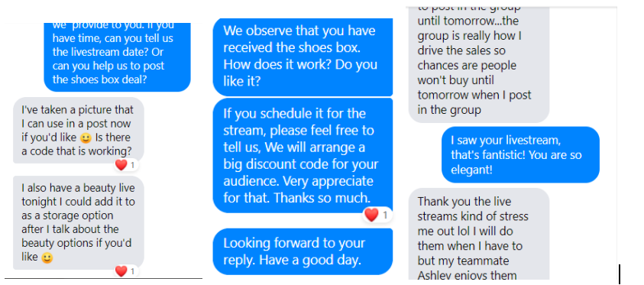The width and height of the screenshot is (644, 285).
Task: Click heart reaction under 'code that is working' message
Action: tap(121, 165)
